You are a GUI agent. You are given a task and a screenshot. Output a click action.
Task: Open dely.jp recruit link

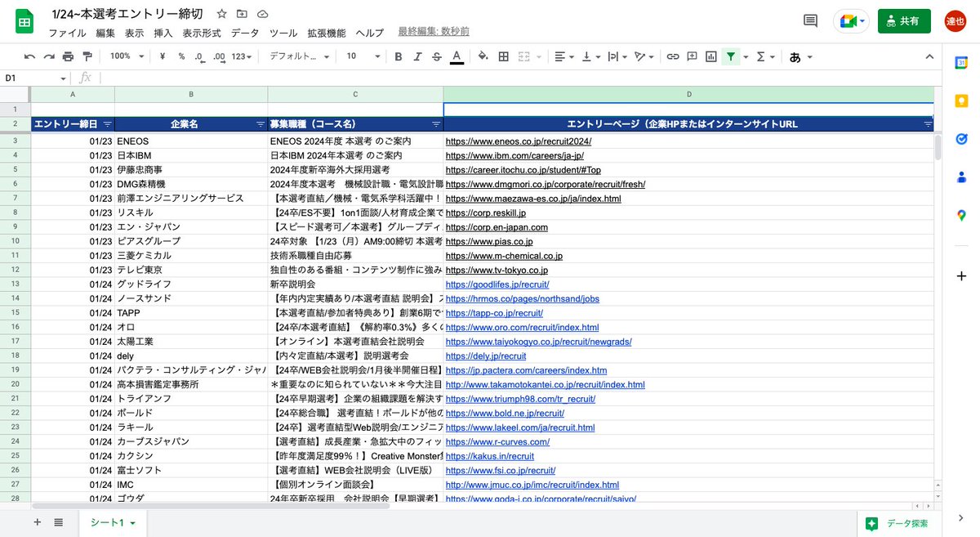point(486,356)
